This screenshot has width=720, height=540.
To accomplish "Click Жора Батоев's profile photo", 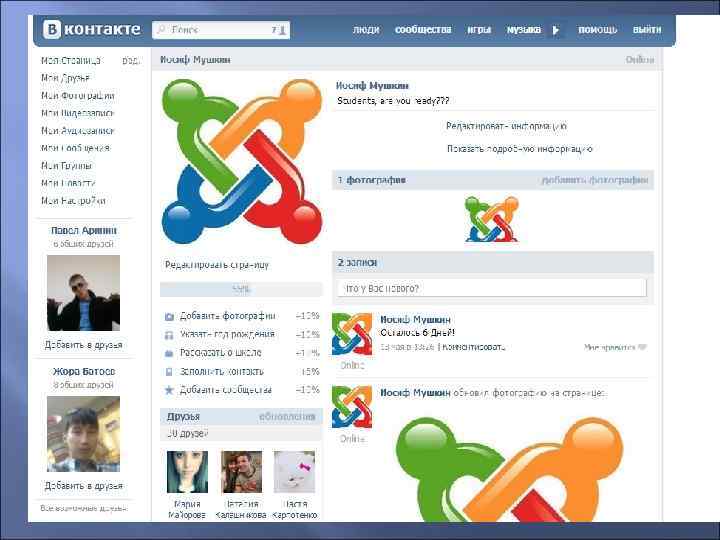I will [x=84, y=434].
